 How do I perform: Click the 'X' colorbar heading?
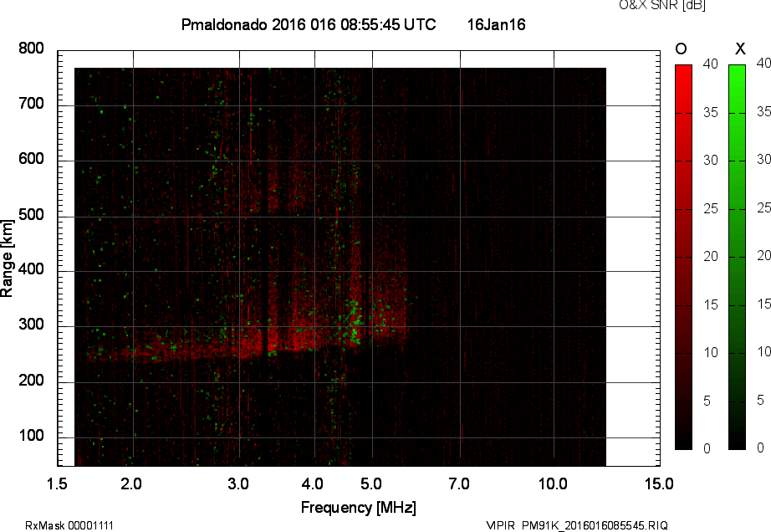point(740,49)
